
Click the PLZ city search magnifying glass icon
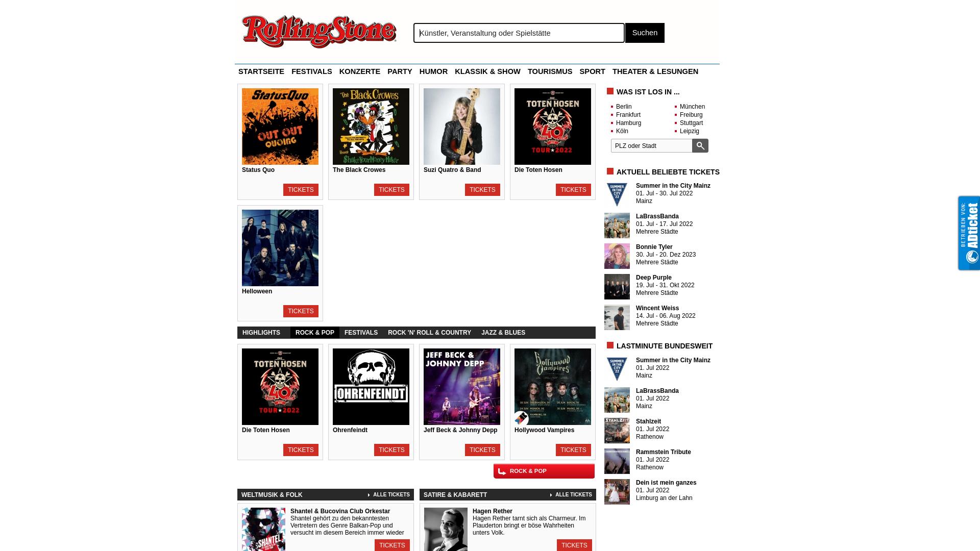(700, 145)
